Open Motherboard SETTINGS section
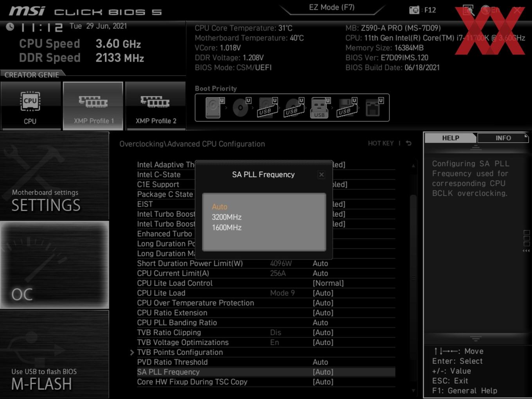The image size is (532, 399). (x=54, y=176)
